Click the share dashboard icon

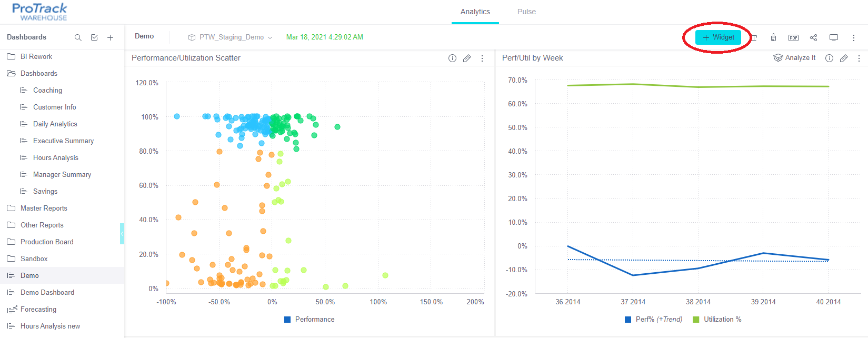pyautogui.click(x=813, y=37)
